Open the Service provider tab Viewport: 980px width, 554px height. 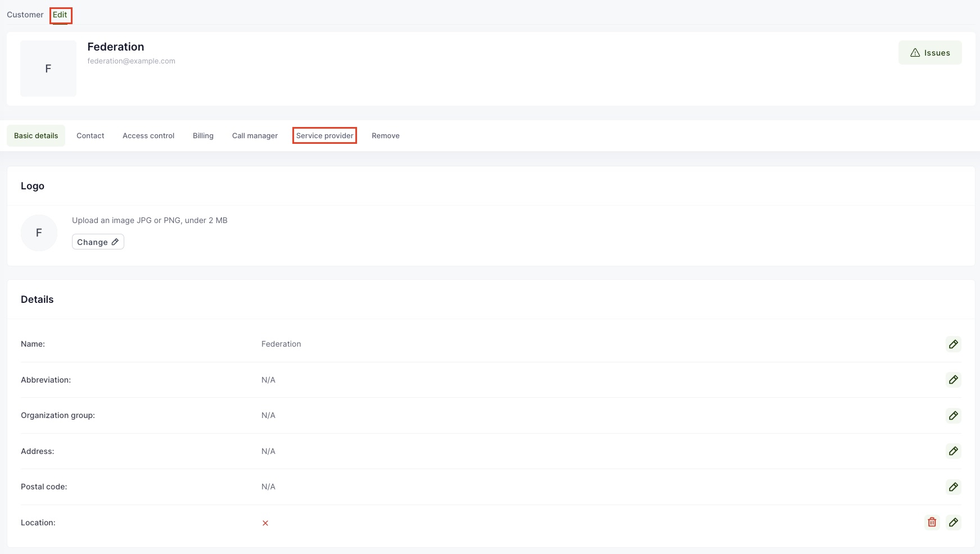324,136
